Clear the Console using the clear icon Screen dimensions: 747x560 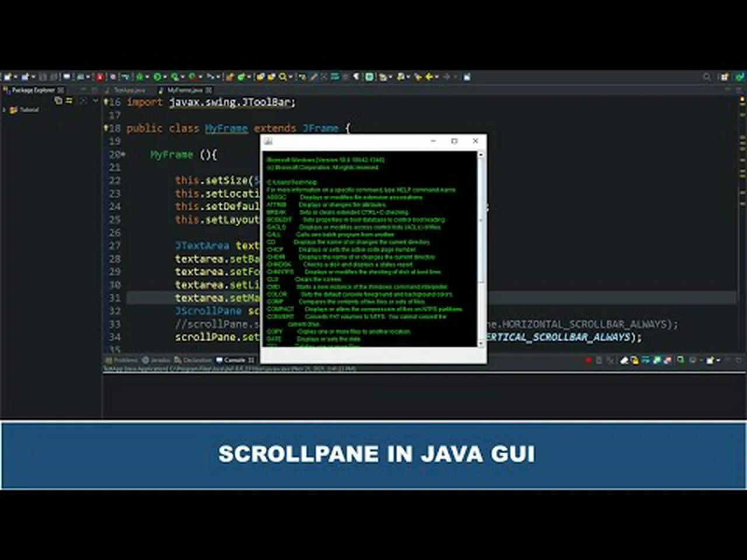click(626, 360)
